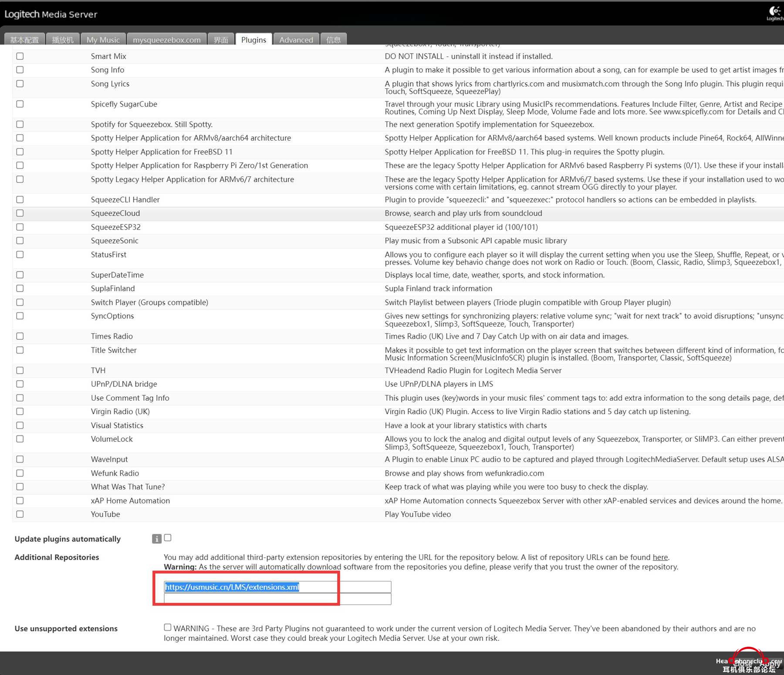Click the repository URL field with usmusic.cn
This screenshot has height=675, width=784.
(x=277, y=587)
